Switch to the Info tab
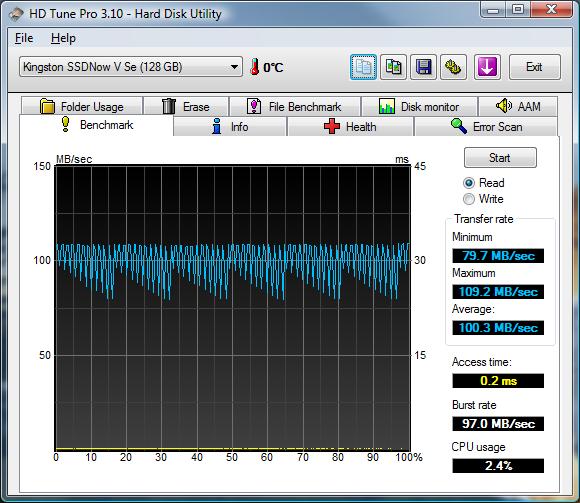580x503 pixels. [x=230, y=126]
